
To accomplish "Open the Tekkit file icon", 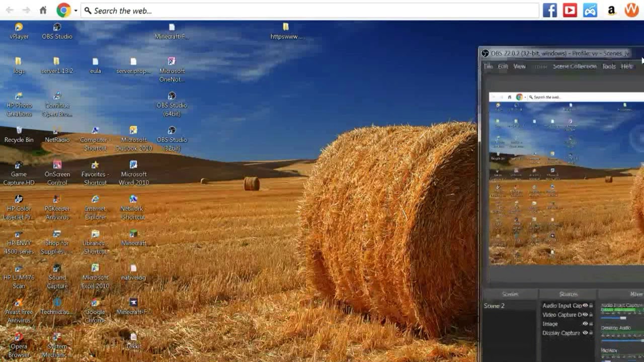I will click(133, 341).
